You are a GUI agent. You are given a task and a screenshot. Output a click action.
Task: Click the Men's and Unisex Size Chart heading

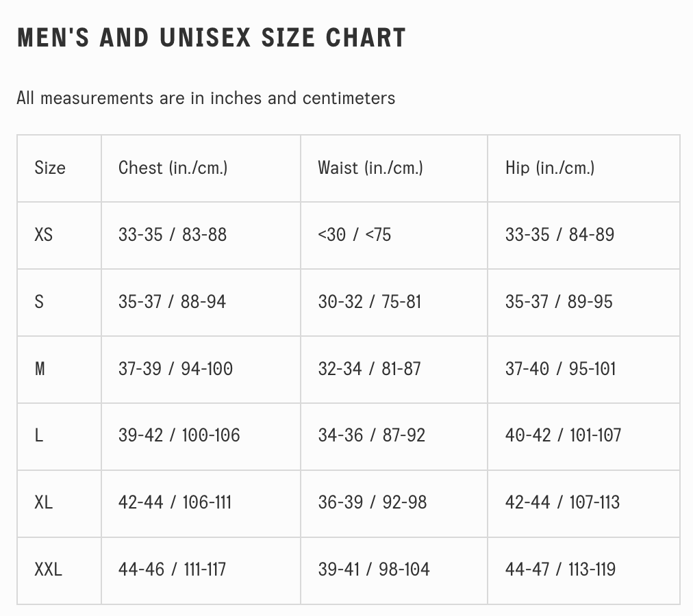pos(211,38)
